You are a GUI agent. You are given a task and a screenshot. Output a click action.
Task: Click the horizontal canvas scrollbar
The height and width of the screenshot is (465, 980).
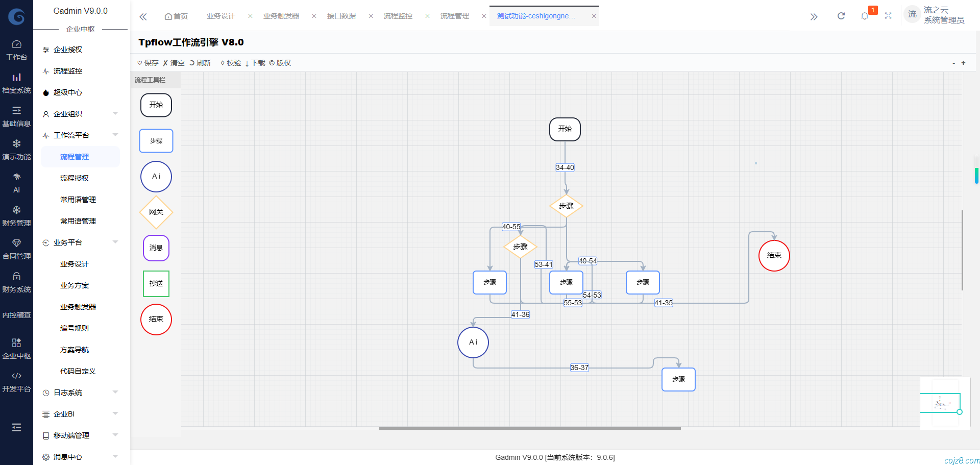[530, 429]
